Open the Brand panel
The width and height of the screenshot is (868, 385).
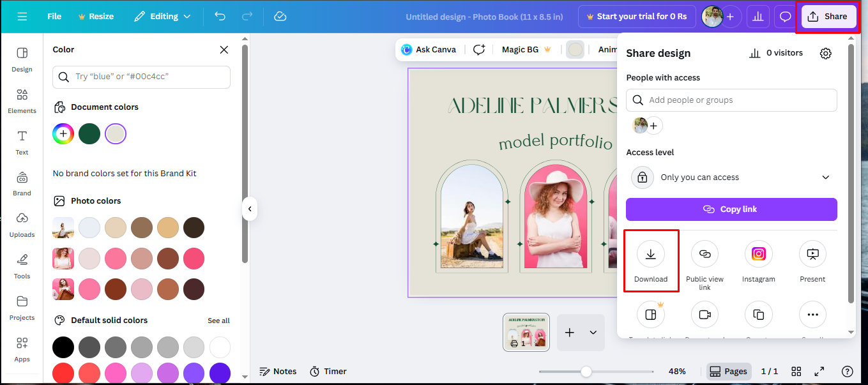tap(21, 183)
